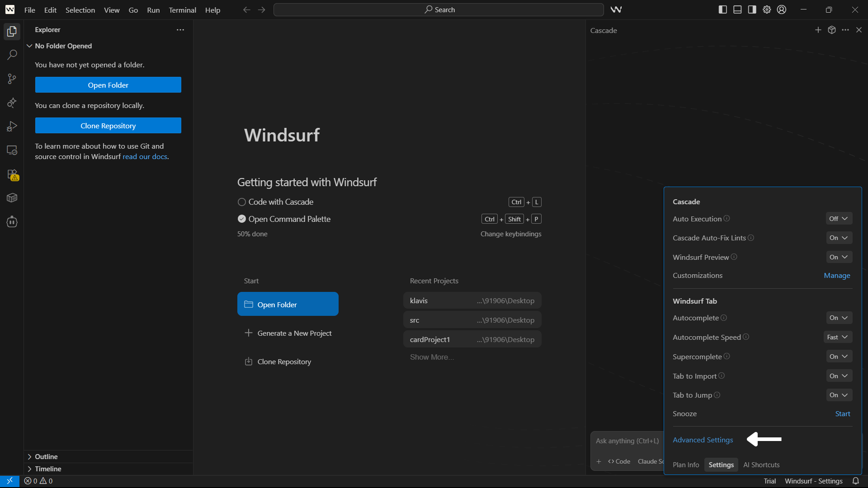This screenshot has width=868, height=488.
Task: Start a new Cascade conversation with plus
Action: point(818,30)
